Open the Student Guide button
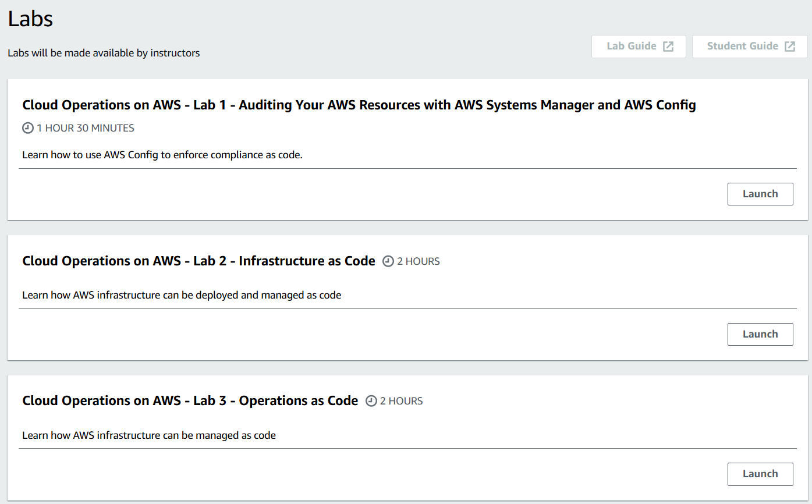The height and width of the screenshot is (504, 812). tap(750, 47)
